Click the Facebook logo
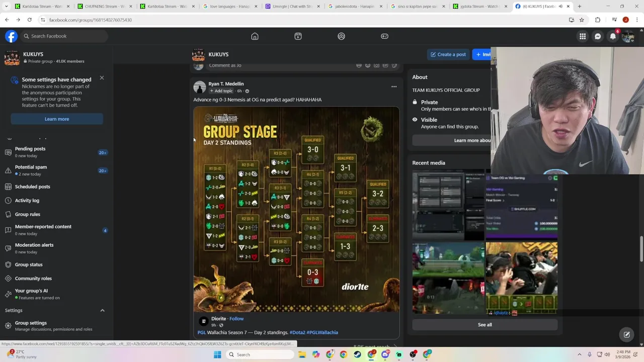 [x=11, y=36]
